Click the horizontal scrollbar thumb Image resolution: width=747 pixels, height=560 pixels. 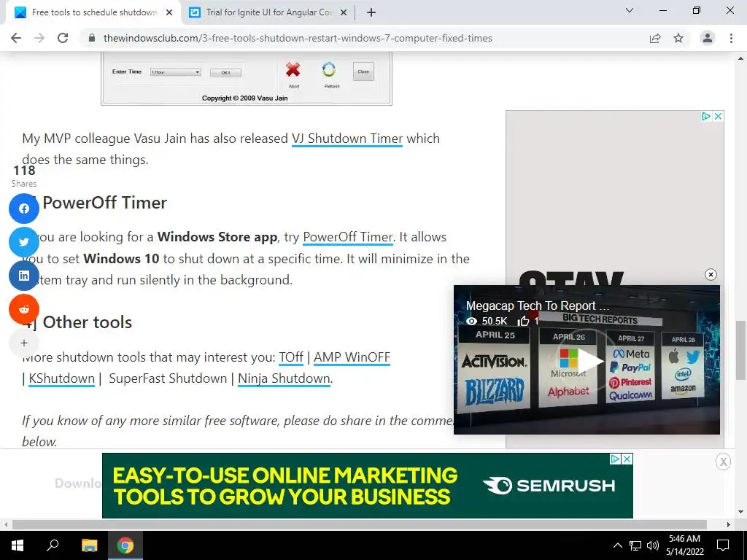pyautogui.click(x=359, y=524)
